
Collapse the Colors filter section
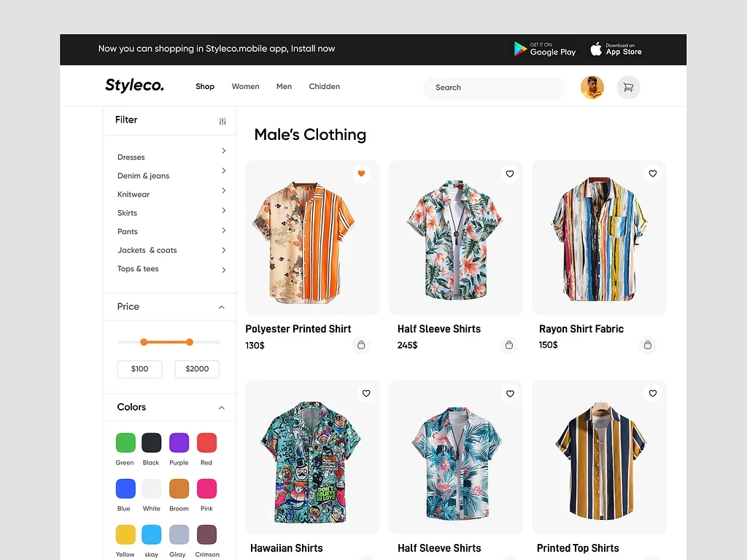[222, 408]
